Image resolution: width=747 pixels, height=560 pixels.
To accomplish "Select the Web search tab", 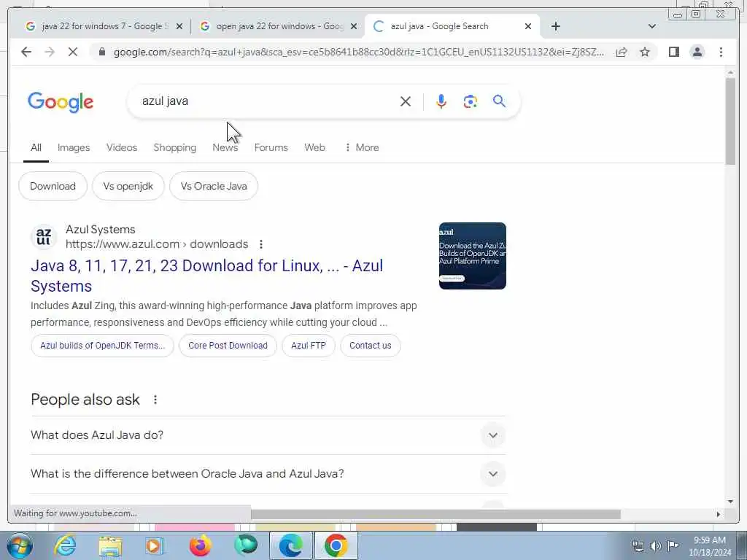I will tap(314, 147).
